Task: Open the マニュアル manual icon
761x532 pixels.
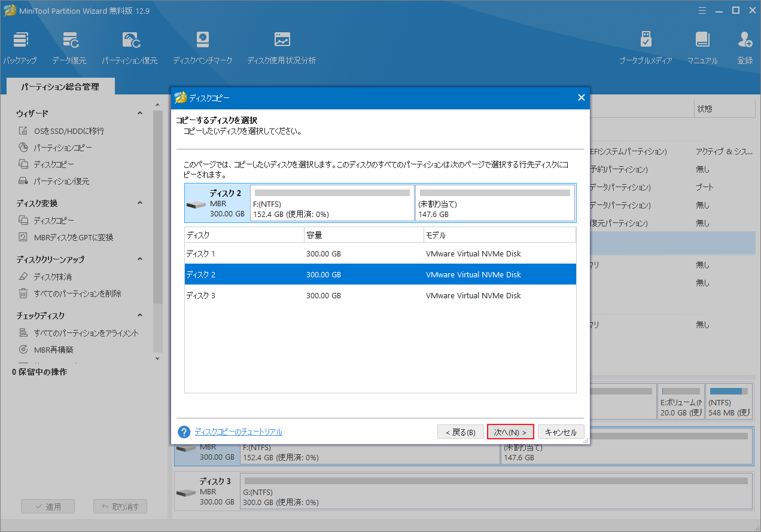Action: [x=702, y=48]
